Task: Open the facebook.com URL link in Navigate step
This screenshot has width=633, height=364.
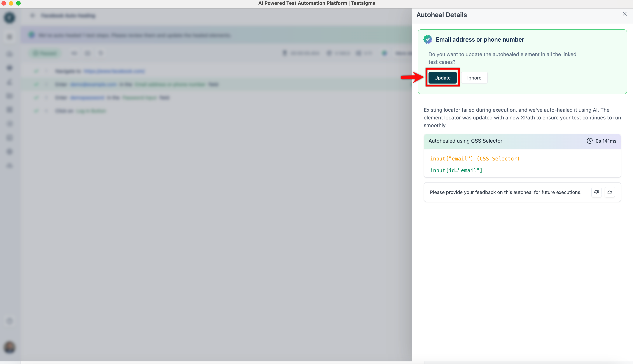Action: click(x=114, y=71)
